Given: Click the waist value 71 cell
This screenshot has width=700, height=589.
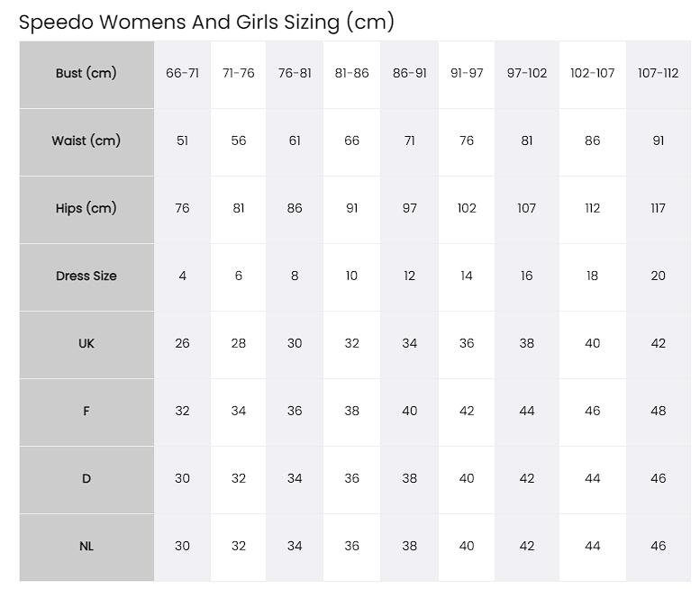Looking at the screenshot, I should click(409, 142).
